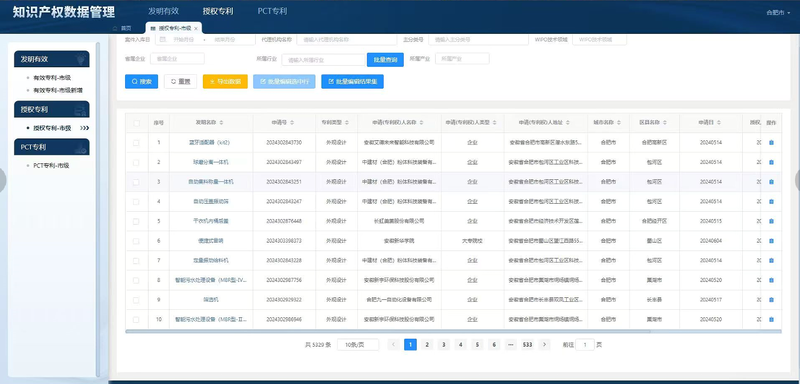
Task: Check the checkbox for row 4
Action: [x=136, y=202]
